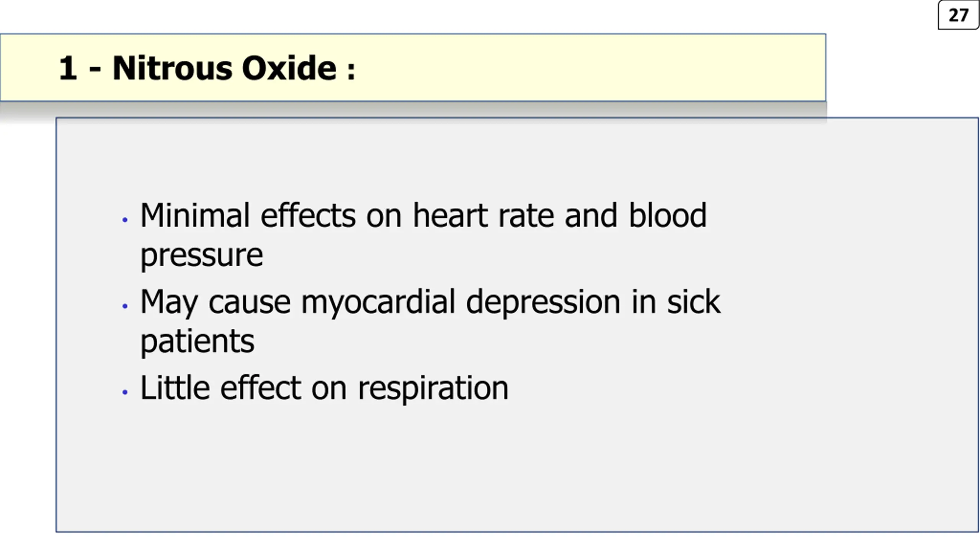This screenshot has width=980, height=551.
Task: Select the title "1 - Nitrous Oxide :"
Action: point(207,68)
